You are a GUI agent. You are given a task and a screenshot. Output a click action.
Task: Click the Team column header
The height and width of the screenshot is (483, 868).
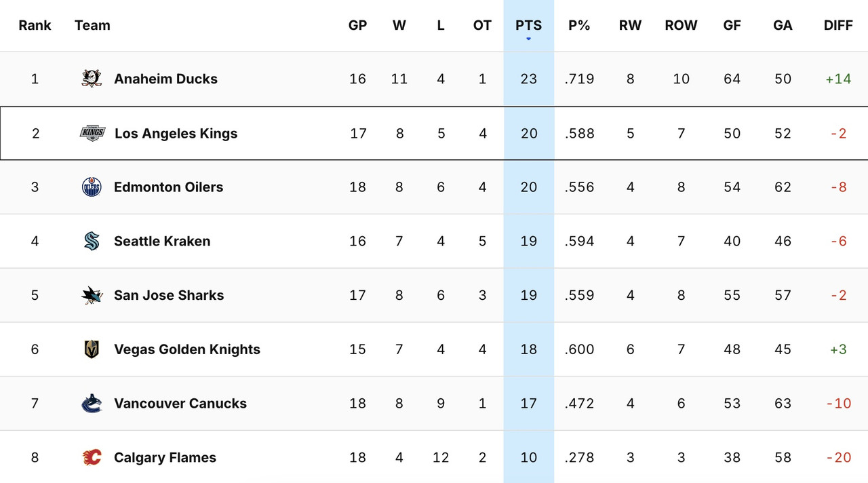[x=92, y=25]
